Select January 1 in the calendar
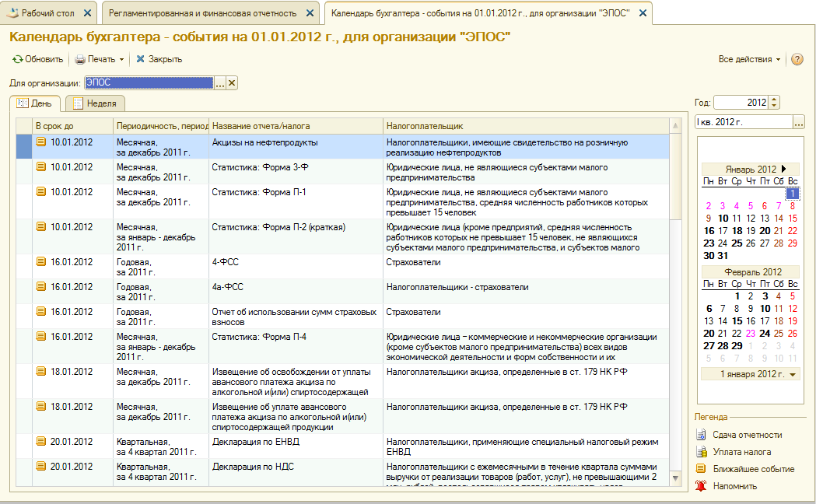 792,194
